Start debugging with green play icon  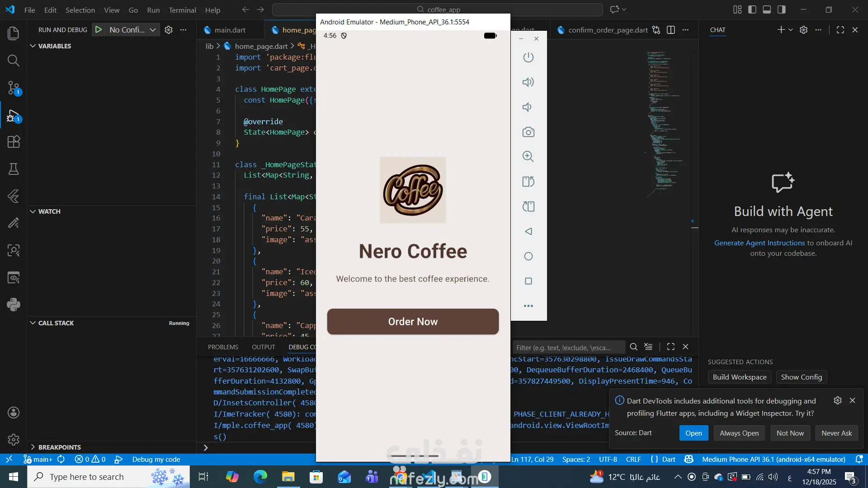coord(98,30)
